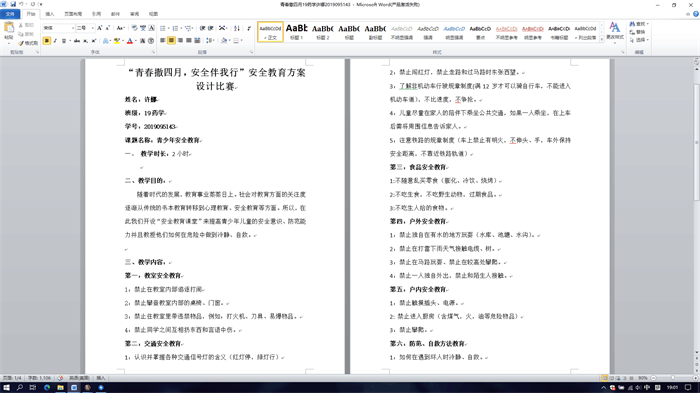700x393 pixels.
Task: Click word count in status bar
Action: point(39,378)
